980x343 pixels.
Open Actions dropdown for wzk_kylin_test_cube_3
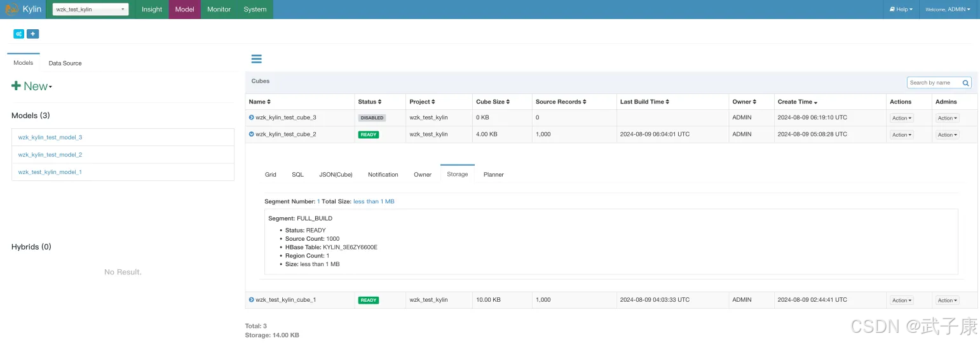901,118
